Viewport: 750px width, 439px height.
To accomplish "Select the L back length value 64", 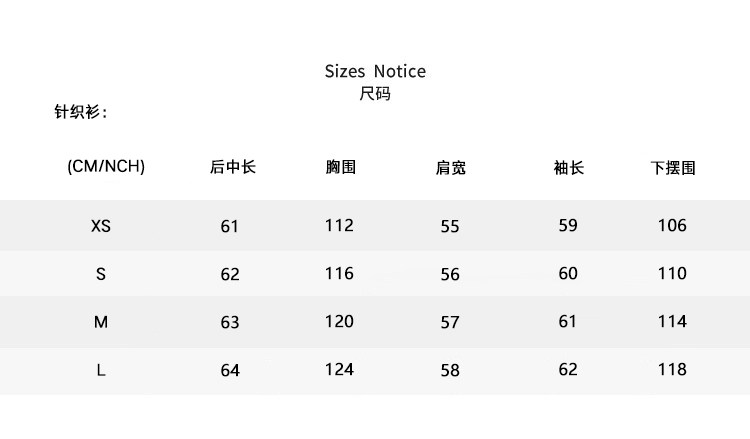I will tap(230, 370).
